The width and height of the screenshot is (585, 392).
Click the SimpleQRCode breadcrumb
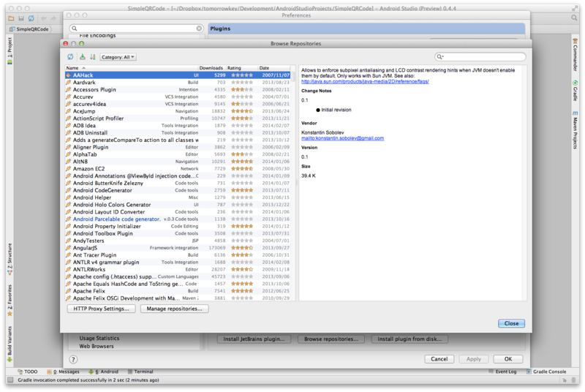tap(30, 29)
